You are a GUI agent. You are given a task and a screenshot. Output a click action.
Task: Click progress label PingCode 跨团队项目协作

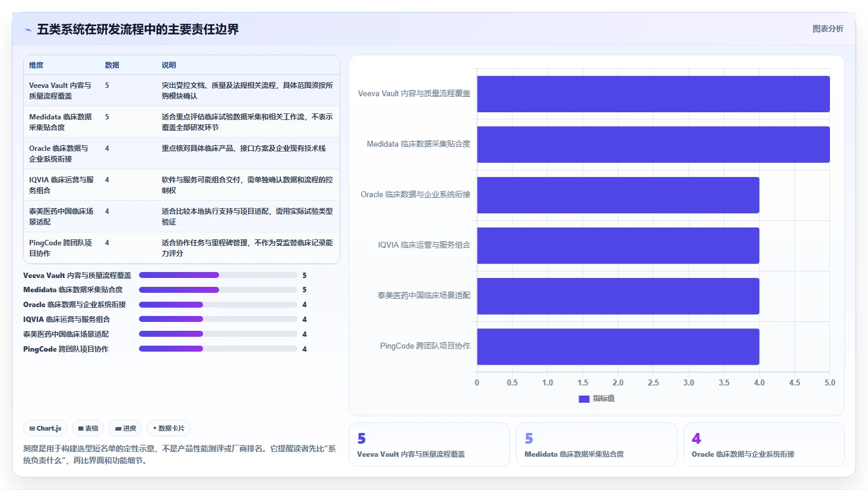[x=66, y=349]
